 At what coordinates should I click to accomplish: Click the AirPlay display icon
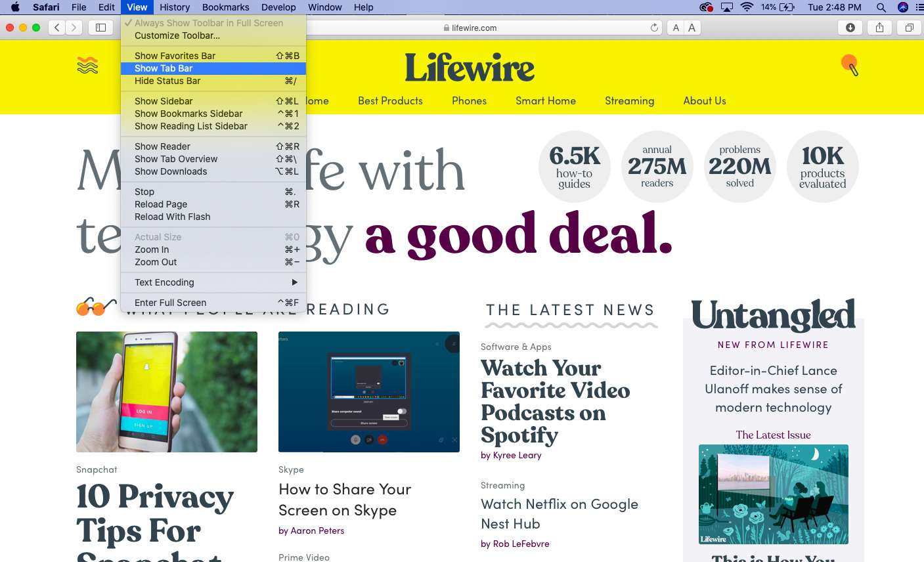727,7
